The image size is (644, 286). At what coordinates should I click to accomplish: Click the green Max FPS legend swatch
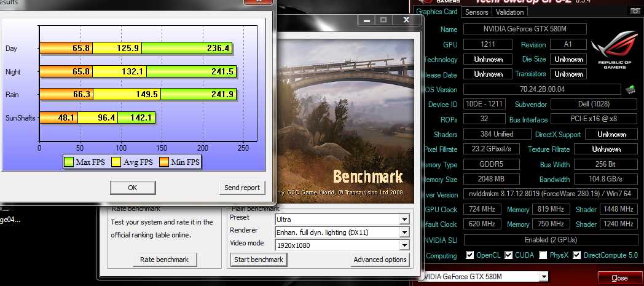(x=68, y=162)
